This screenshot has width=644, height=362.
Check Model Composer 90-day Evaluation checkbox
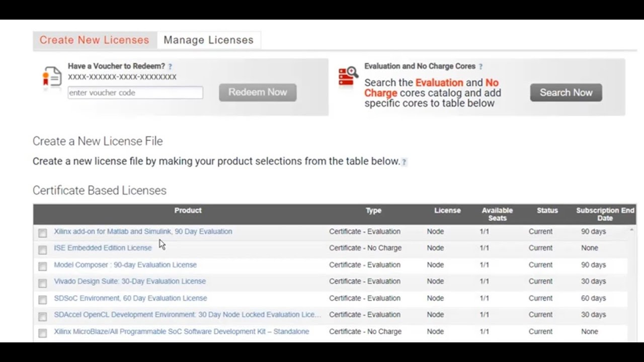coord(43,266)
